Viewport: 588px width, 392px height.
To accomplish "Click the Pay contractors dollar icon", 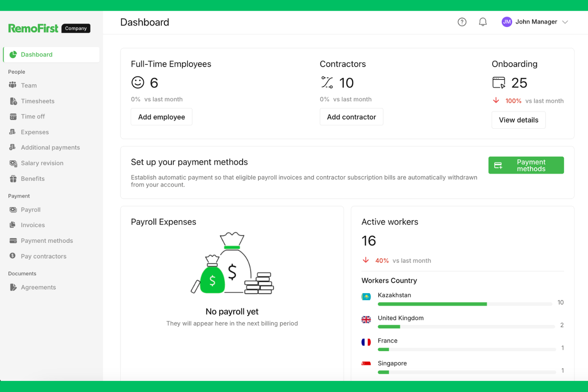I will tap(13, 256).
